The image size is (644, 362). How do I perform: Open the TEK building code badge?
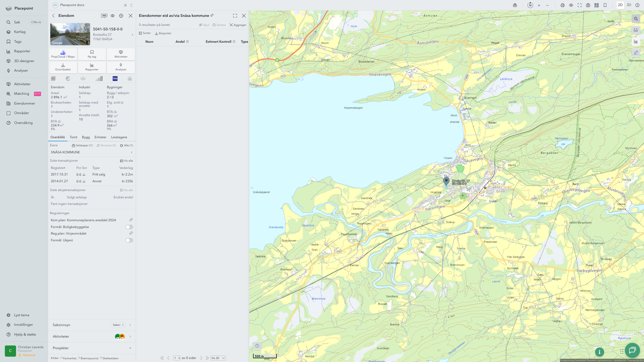click(115, 79)
